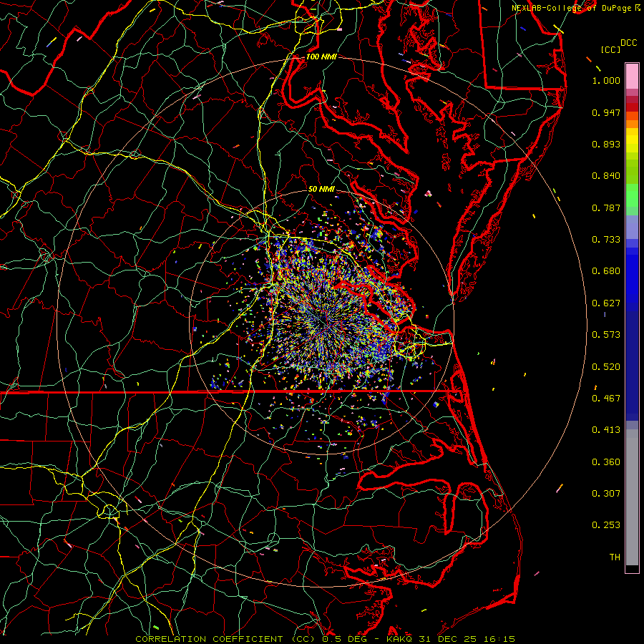644x644 pixels.
Task: Select the 0.840 scale value
Action: pyautogui.click(x=606, y=176)
